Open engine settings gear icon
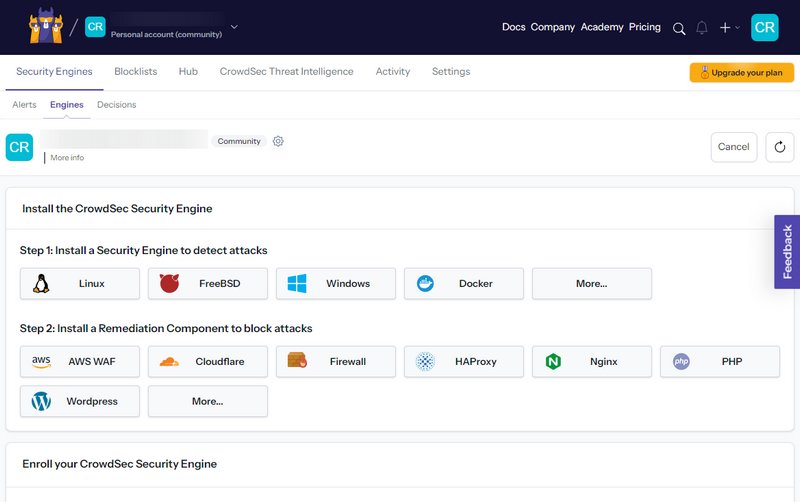The height and width of the screenshot is (502, 800). pyautogui.click(x=278, y=141)
